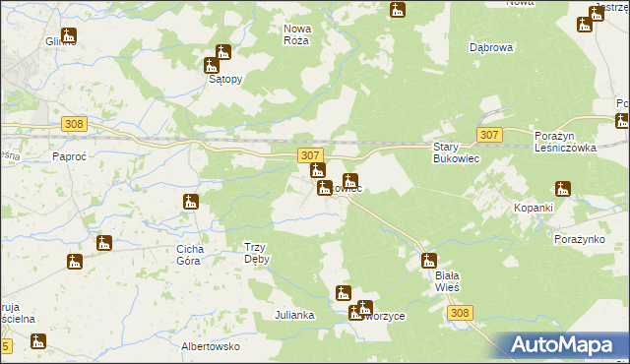Click the church icon near Porażyn at right edge
The width and height of the screenshot is (630, 364).
coord(622,121)
